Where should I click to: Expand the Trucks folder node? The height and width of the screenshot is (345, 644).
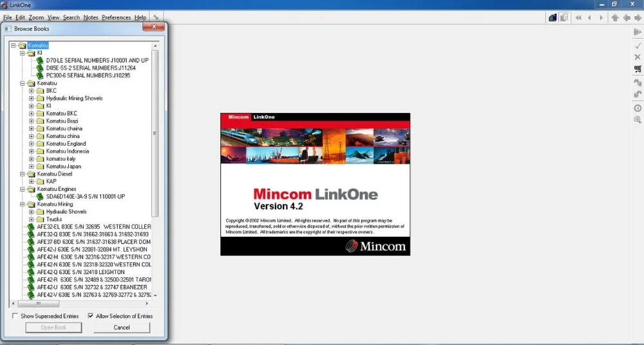pyautogui.click(x=31, y=219)
